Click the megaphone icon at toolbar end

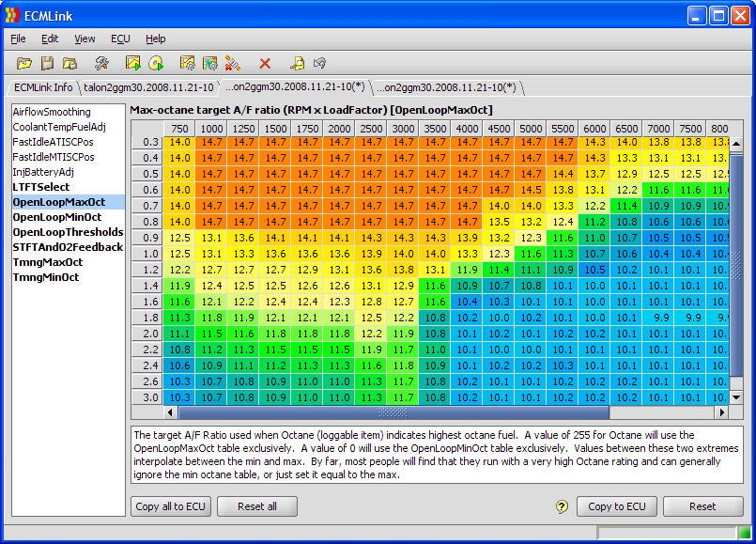point(320,63)
